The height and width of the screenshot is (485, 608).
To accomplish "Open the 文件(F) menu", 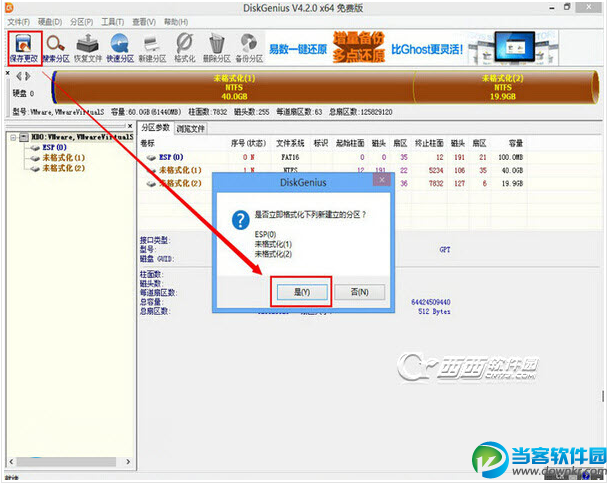I will pyautogui.click(x=18, y=22).
